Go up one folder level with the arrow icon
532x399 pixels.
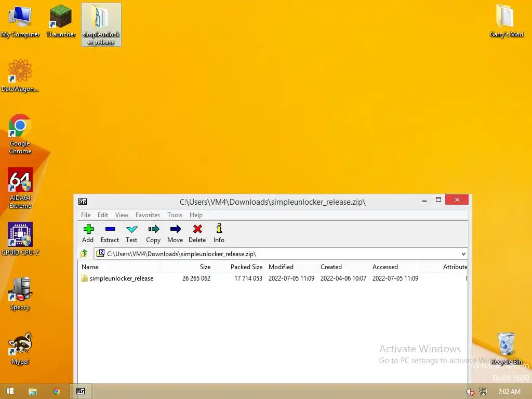click(84, 254)
